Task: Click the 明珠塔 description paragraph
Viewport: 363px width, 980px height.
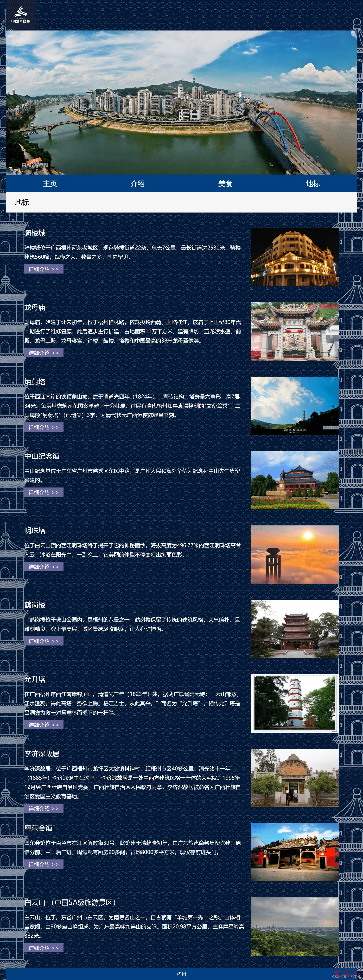Action: pyautogui.click(x=133, y=550)
